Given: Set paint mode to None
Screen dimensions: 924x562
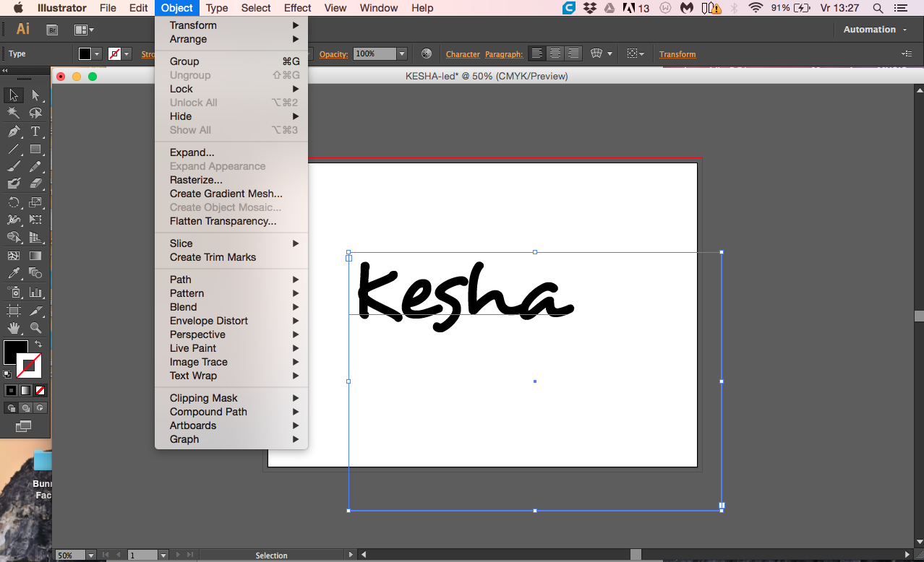Looking at the screenshot, I should pos(40,390).
